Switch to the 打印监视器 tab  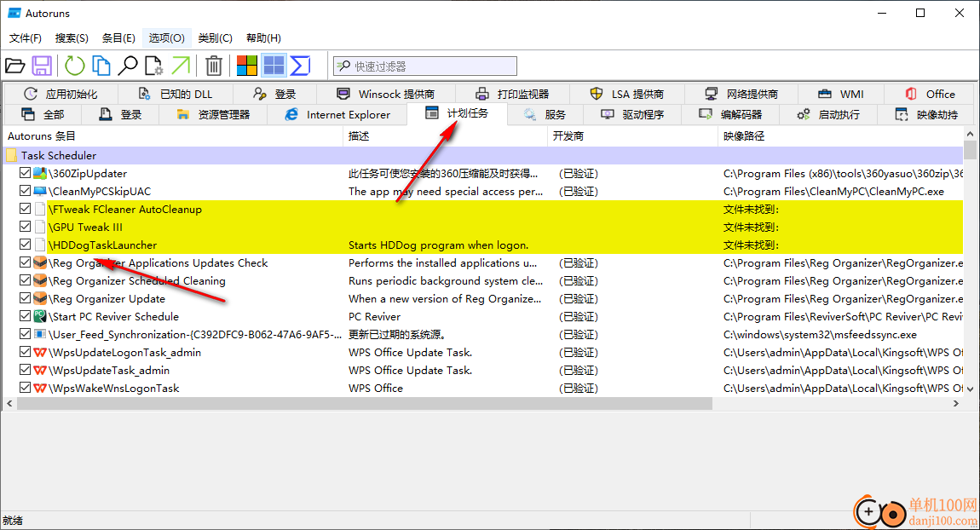(x=512, y=94)
